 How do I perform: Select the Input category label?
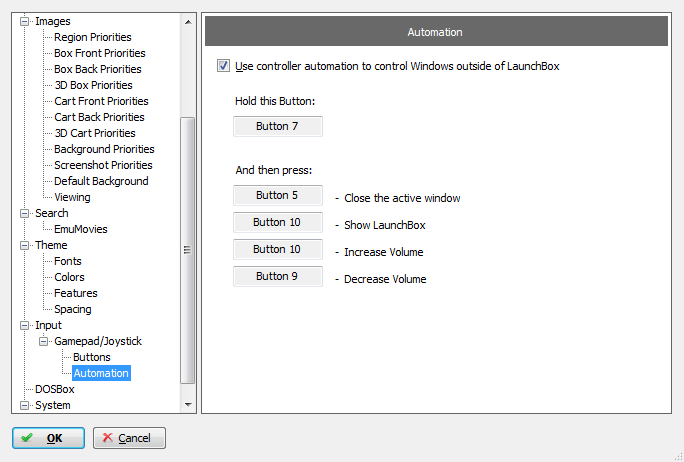48,325
